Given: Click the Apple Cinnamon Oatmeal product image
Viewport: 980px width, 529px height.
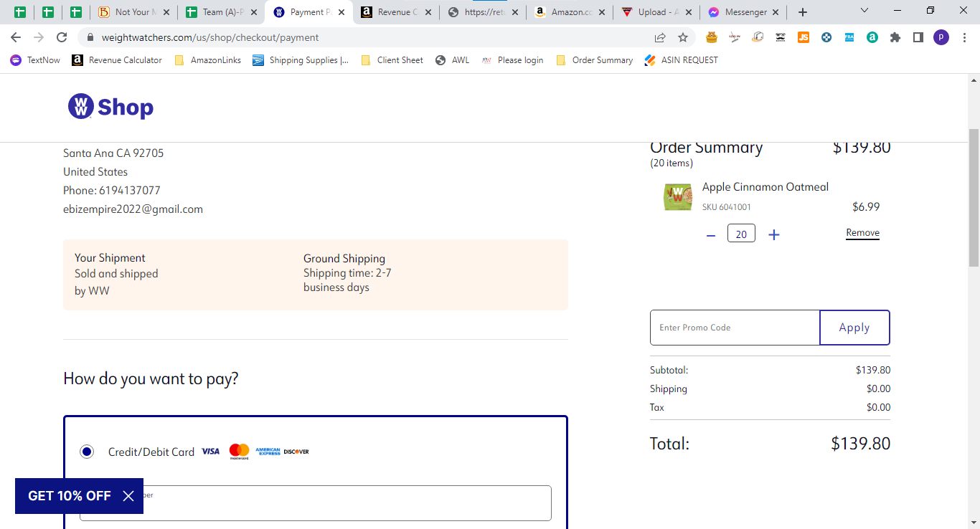Looking at the screenshot, I should pyautogui.click(x=678, y=197).
